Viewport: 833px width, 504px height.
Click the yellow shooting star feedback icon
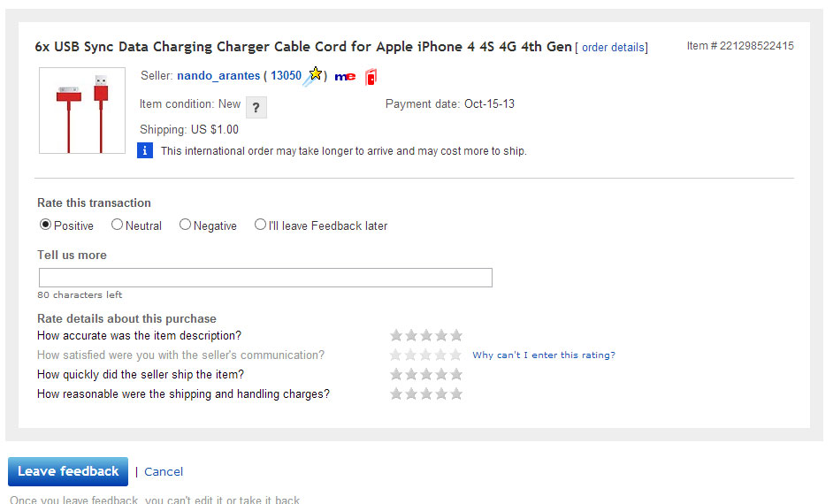(x=313, y=76)
